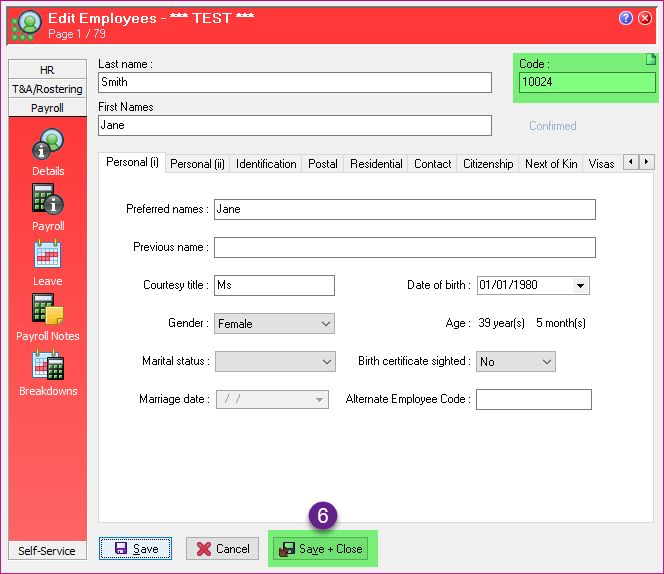Viewport: 664px width, 574px height.
Task: Click the Alternate Employee Code field
Action: point(533,400)
